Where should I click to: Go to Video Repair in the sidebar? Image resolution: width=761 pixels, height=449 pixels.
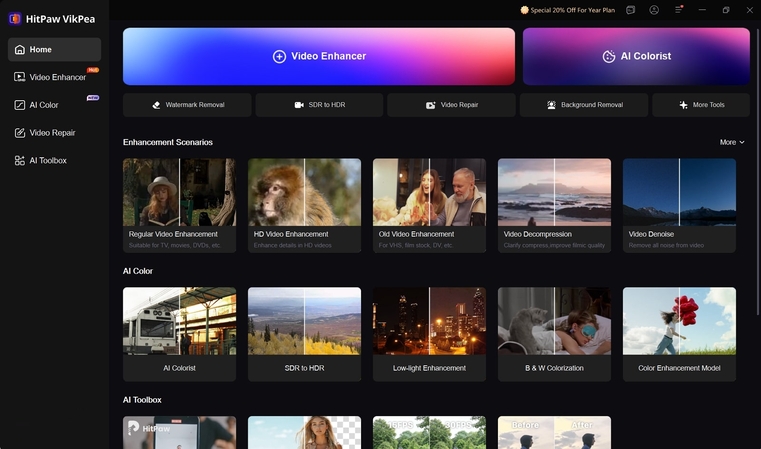pos(54,133)
